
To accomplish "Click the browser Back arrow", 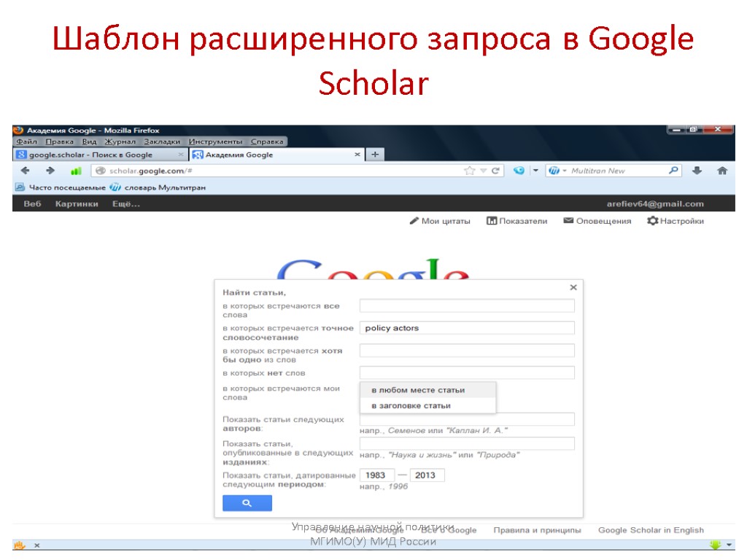I will click(x=26, y=171).
